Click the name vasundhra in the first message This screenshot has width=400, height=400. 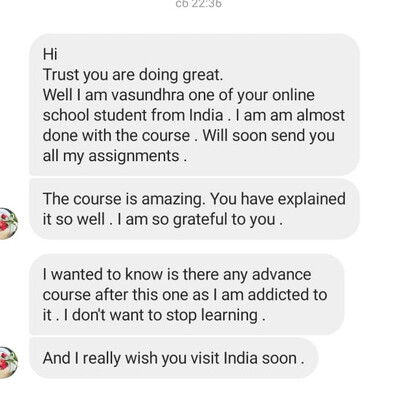pyautogui.click(x=147, y=95)
